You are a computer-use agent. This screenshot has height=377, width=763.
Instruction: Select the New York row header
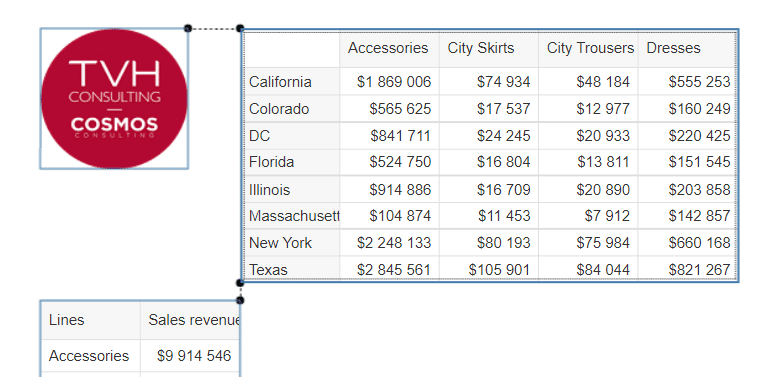(x=292, y=242)
